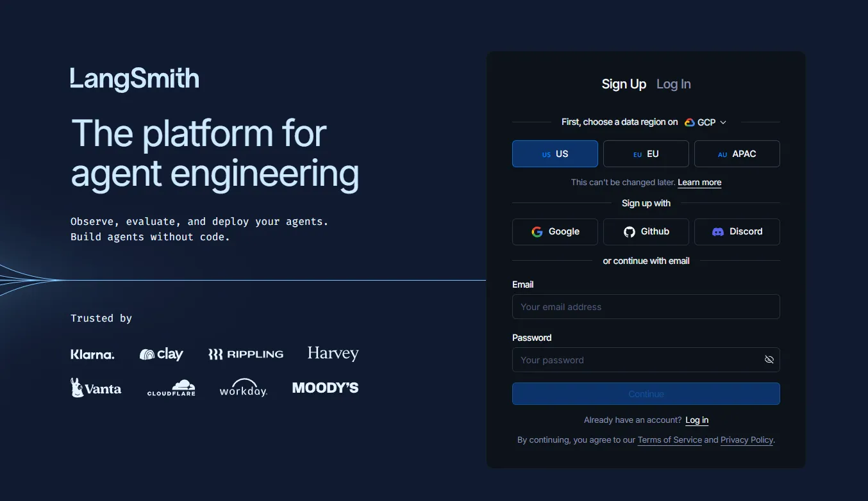Click the 'or continue with email' label
Viewport: 868px width, 501px height.
click(646, 261)
